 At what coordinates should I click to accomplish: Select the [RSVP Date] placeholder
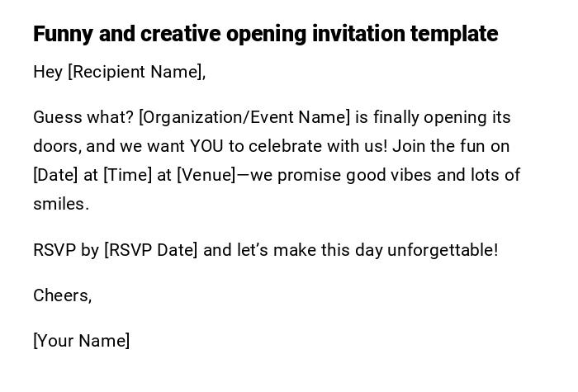click(151, 250)
